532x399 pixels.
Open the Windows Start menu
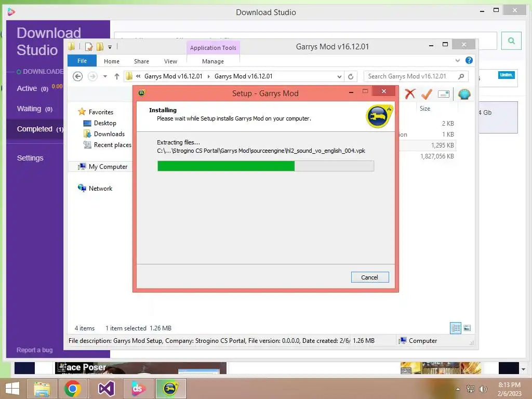pyautogui.click(x=12, y=389)
